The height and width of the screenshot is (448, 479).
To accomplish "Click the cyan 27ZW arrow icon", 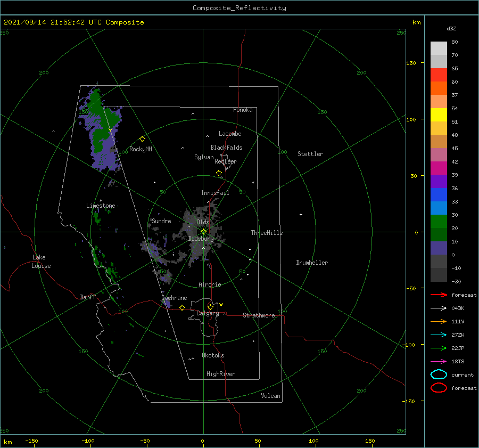I will pyautogui.click(x=439, y=335).
